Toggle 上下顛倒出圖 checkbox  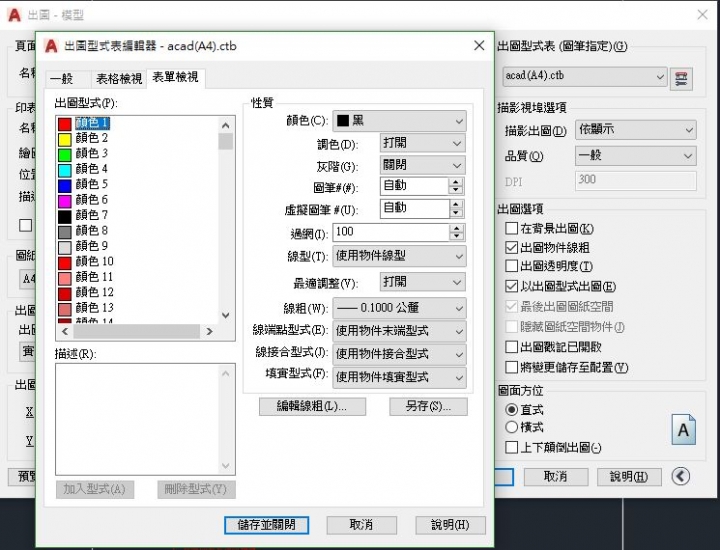point(511,447)
